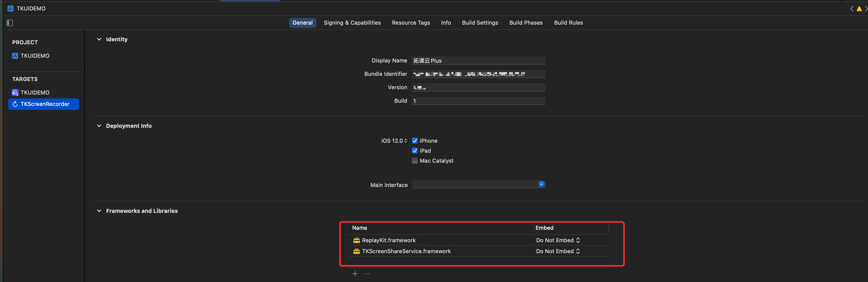
Task: Open the iOS 12.0 deployment version selector
Action: point(394,141)
